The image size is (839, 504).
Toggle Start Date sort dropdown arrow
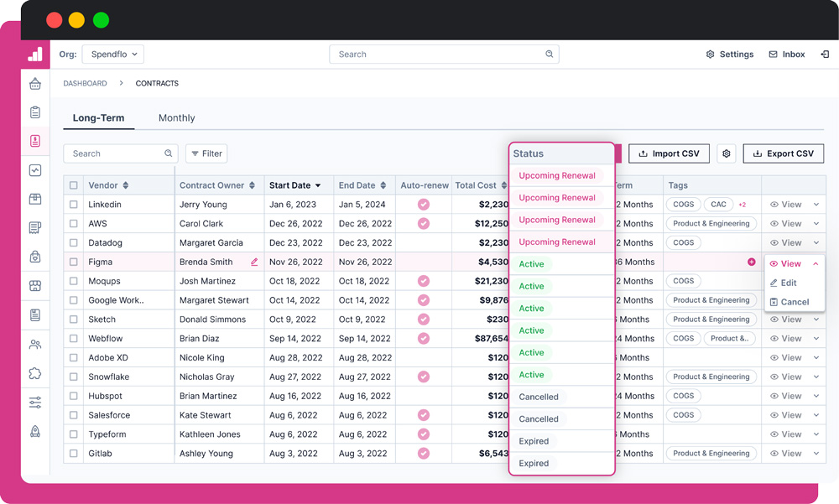click(x=318, y=185)
